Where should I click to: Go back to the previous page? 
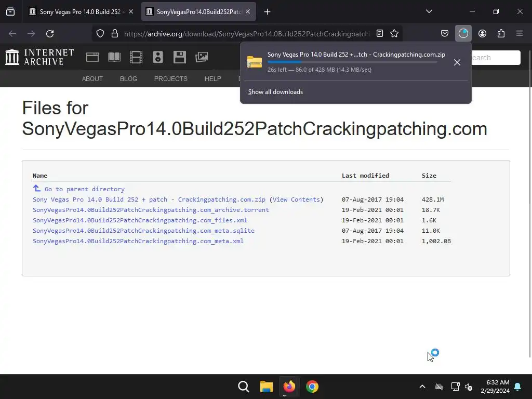(x=12, y=34)
